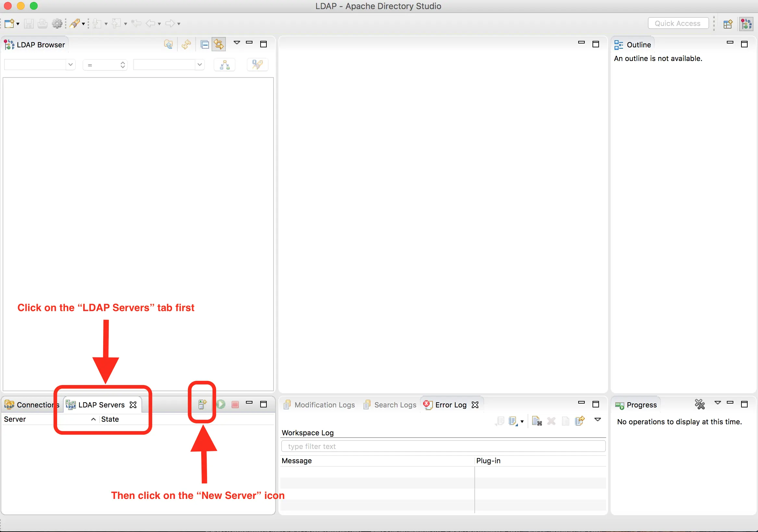Screen dimensions: 758x532
Task: Expand the State column header
Action: [110, 418]
